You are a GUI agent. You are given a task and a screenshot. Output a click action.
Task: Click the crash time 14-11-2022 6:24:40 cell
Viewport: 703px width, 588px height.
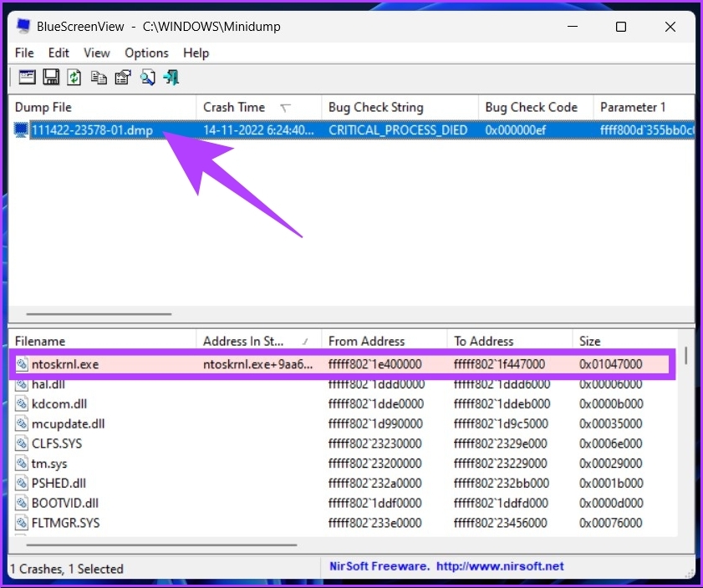click(x=258, y=130)
